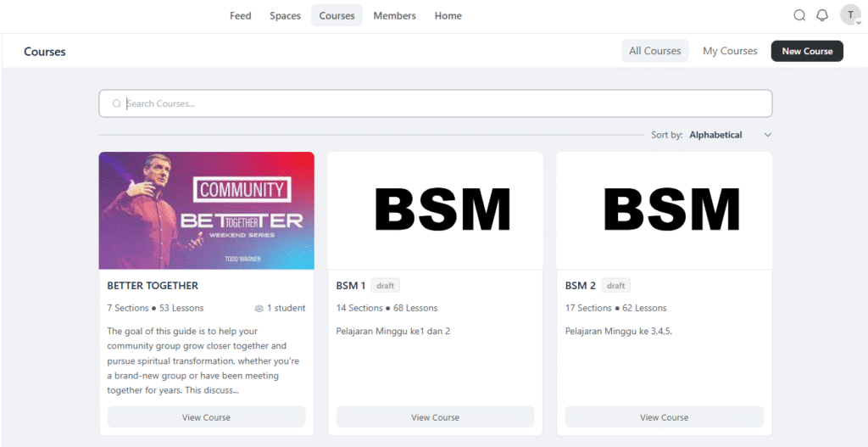Switch to the My Courses filter
Image resolution: width=868 pixels, height=447 pixels.
730,51
